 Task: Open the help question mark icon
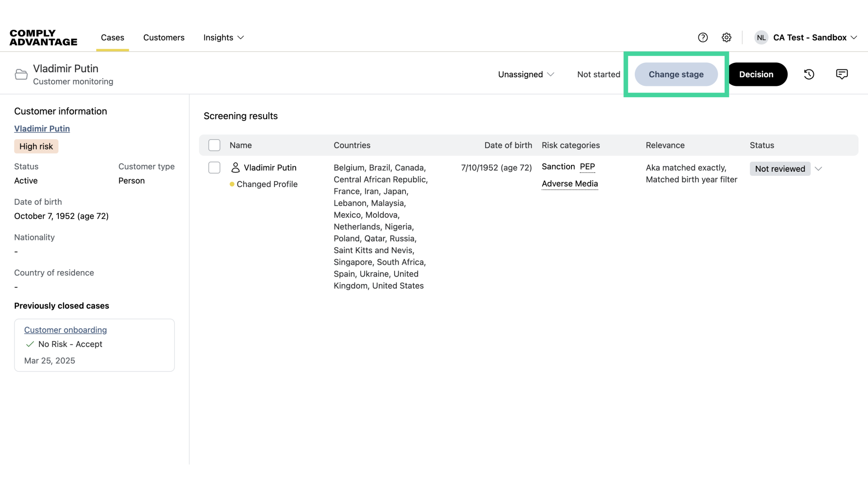[703, 38]
